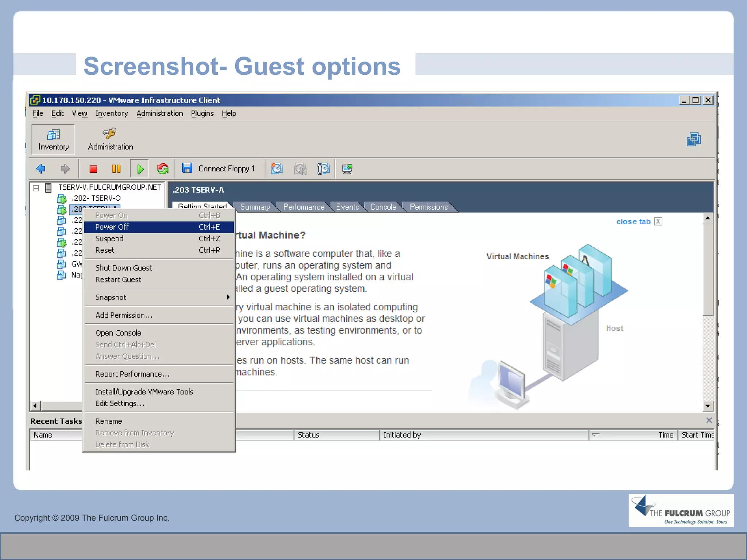Sort tasks by Start Time column
Viewport: 747px width, 560px height.
pyautogui.click(x=696, y=435)
